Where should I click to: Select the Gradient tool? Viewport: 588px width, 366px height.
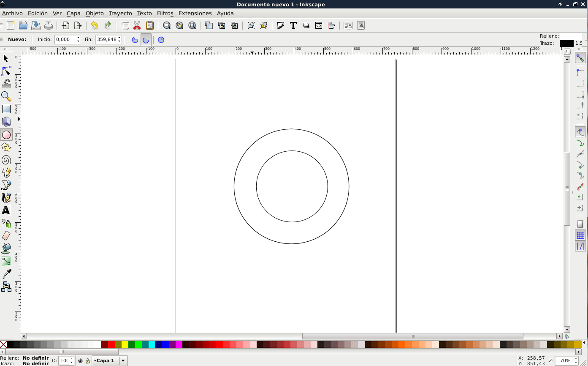pos(6,261)
